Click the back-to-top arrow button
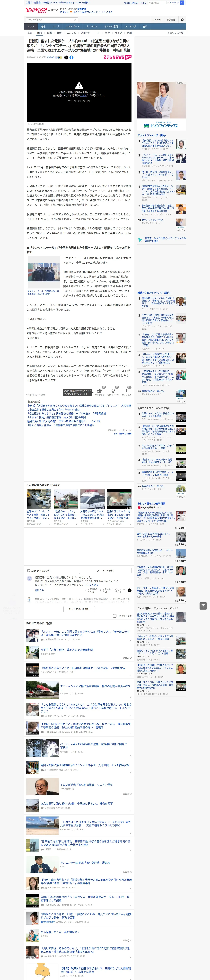This screenshot has height=980, width=210. click(203, 606)
